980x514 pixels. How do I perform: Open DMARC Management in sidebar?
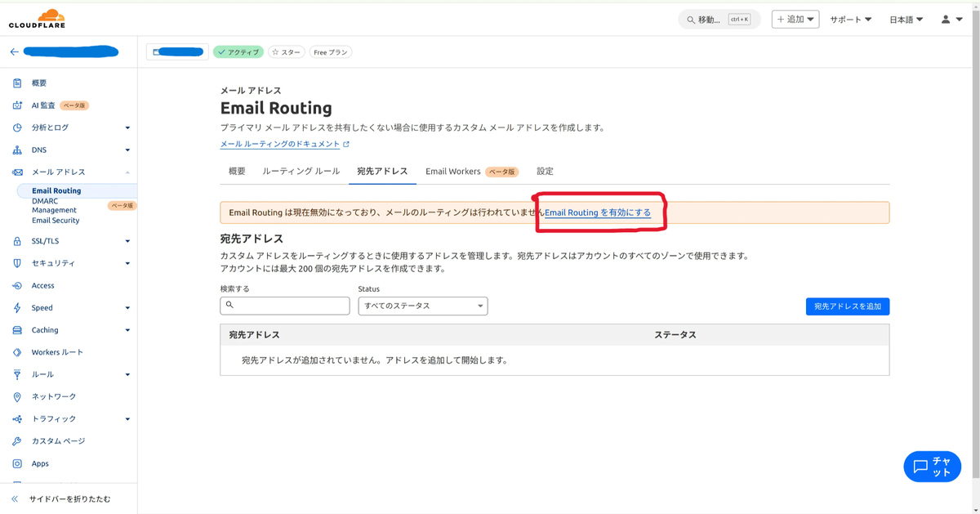pos(54,205)
